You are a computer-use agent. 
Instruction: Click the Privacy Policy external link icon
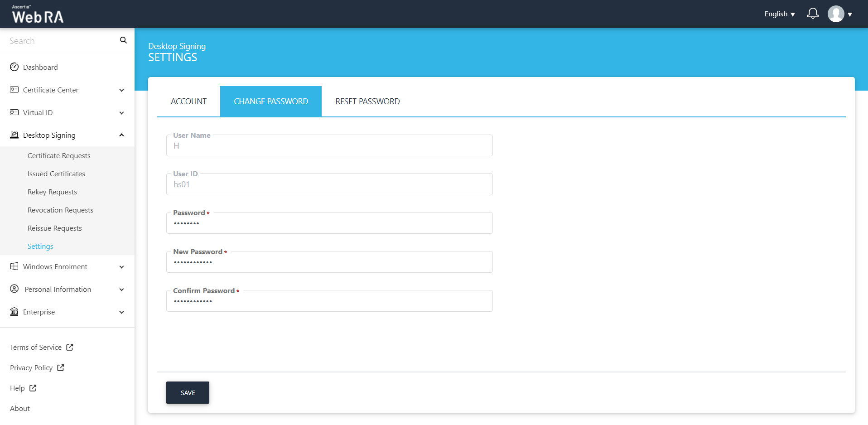[61, 368]
